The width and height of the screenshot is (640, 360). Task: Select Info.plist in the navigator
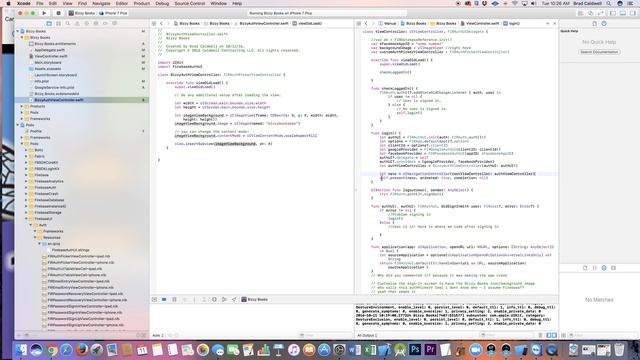point(42,81)
